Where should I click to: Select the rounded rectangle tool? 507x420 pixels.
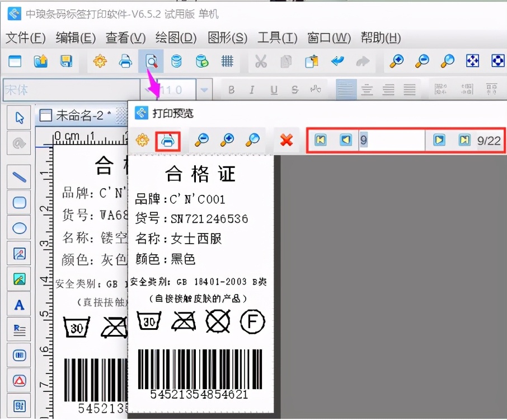(x=18, y=203)
